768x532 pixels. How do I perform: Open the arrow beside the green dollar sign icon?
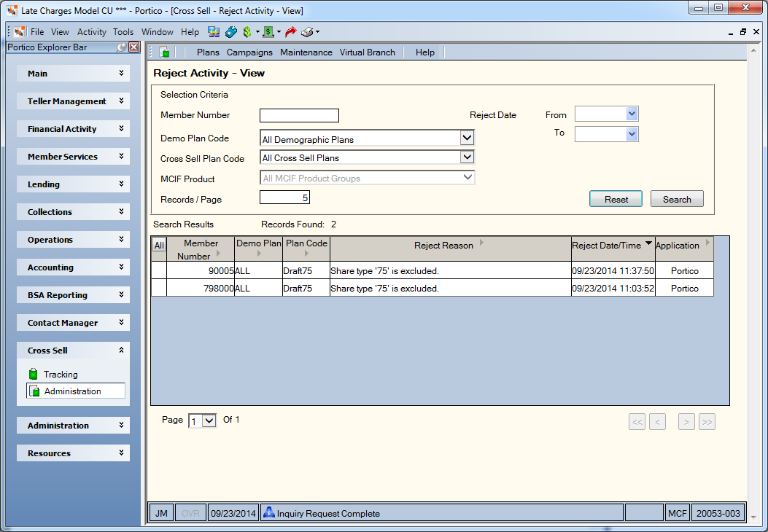coord(257,32)
